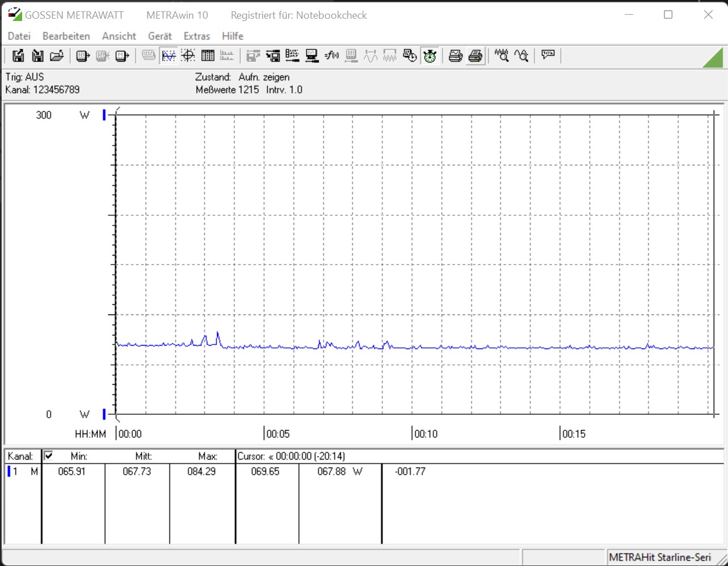Click the 00:15 time axis marker
Image resolution: width=728 pixels, height=566 pixels.
point(573,435)
